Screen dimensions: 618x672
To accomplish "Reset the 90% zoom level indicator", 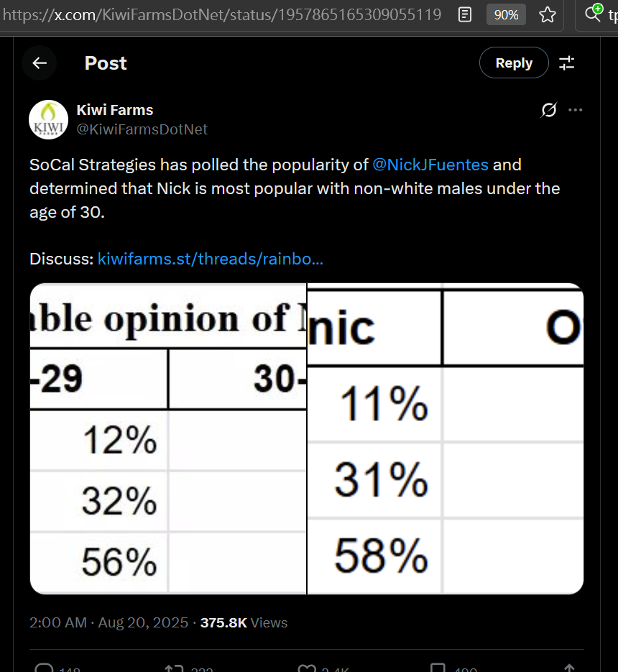I will point(506,14).
